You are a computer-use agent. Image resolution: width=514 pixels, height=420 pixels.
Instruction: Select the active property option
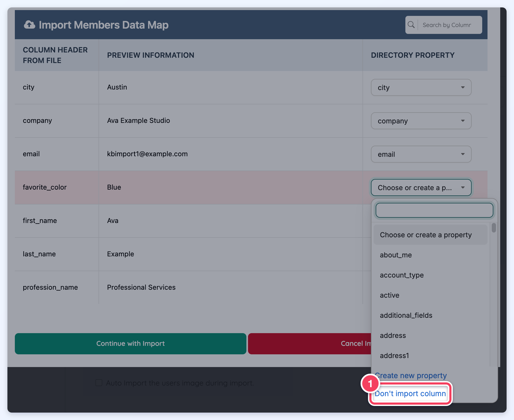pos(430,295)
